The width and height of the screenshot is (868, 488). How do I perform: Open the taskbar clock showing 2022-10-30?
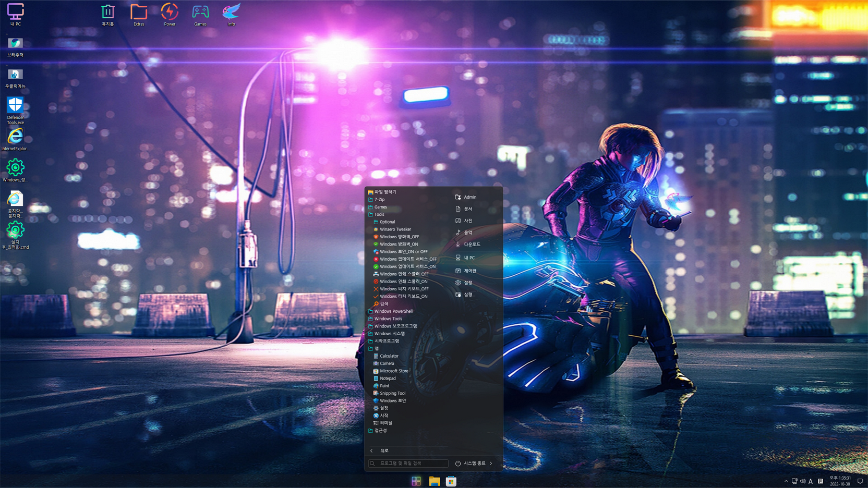[x=840, y=481]
